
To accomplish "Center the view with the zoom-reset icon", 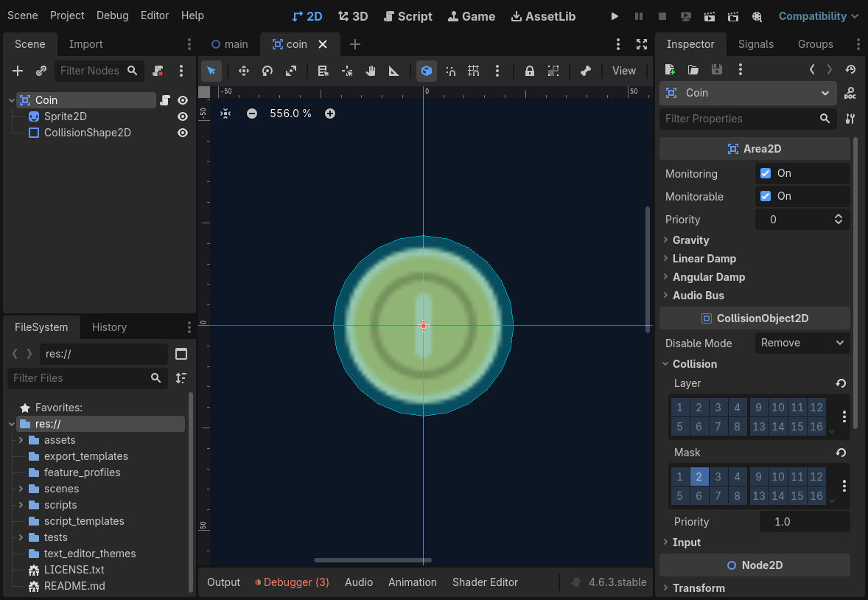I will [225, 114].
